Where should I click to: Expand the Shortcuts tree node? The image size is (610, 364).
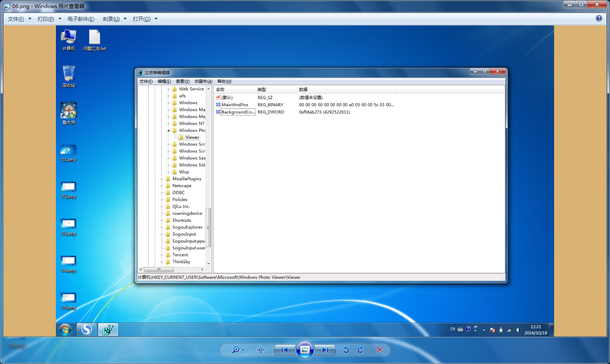(162, 221)
